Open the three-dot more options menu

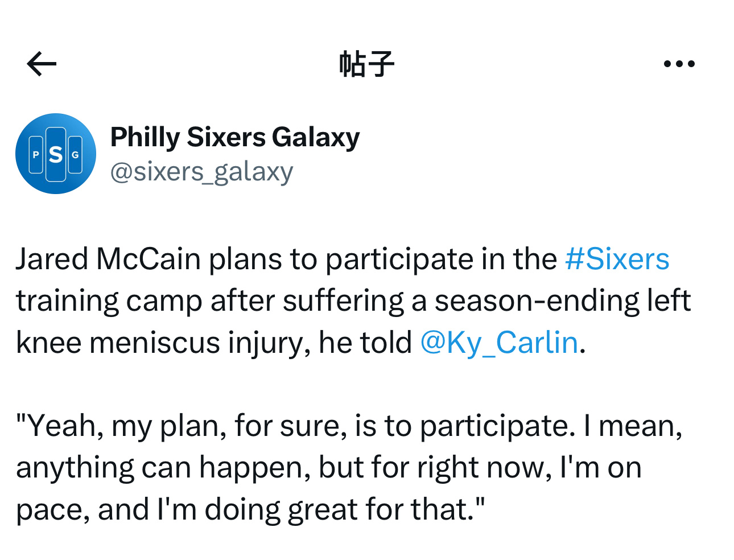tap(679, 64)
